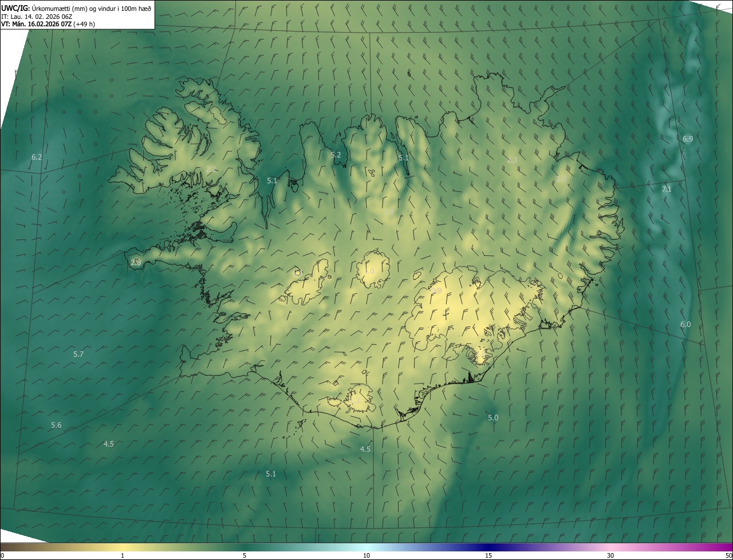Click the "6.9" value label on the map
This screenshot has height=560, width=733.
coord(688,139)
